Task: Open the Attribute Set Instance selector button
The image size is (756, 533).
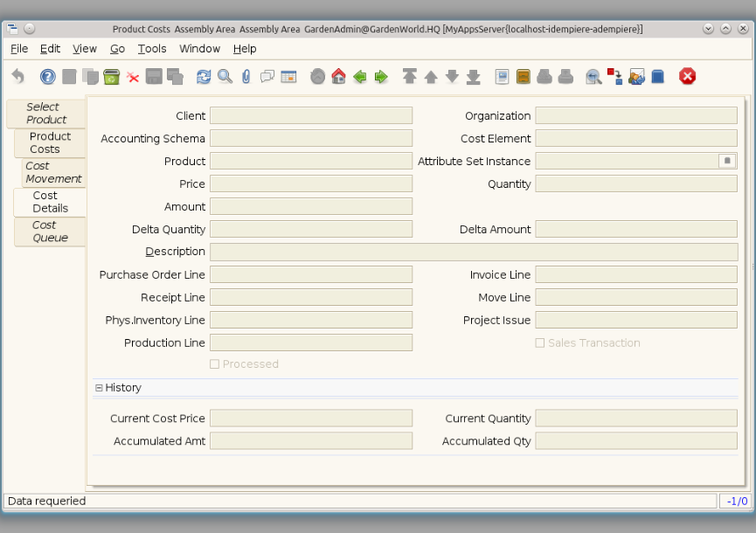Action: [x=727, y=161]
